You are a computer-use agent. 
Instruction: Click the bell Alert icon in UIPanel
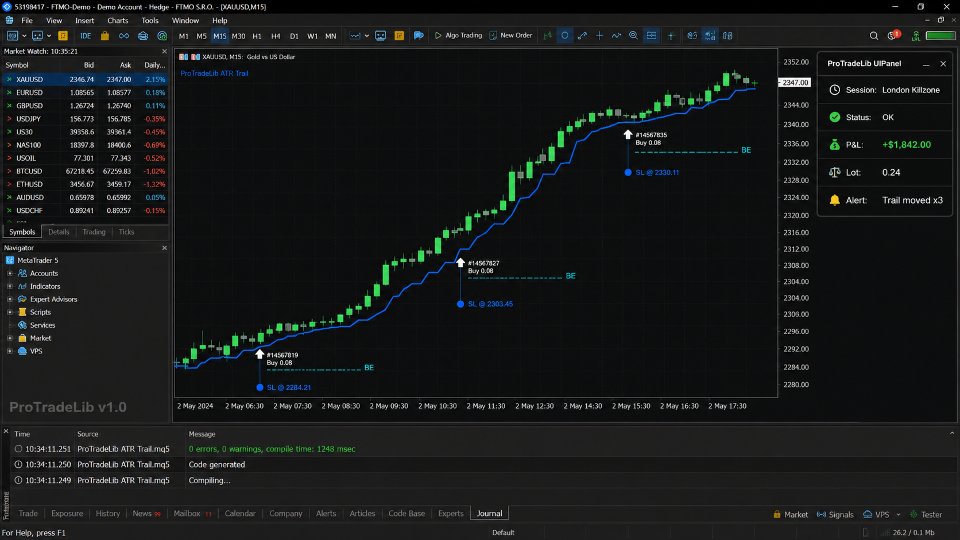pos(834,200)
